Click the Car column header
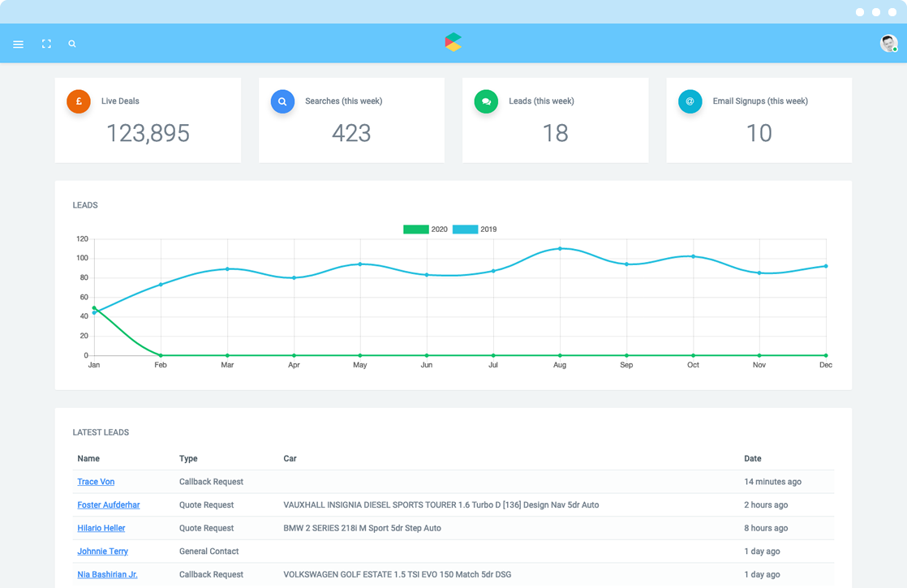 (x=290, y=458)
